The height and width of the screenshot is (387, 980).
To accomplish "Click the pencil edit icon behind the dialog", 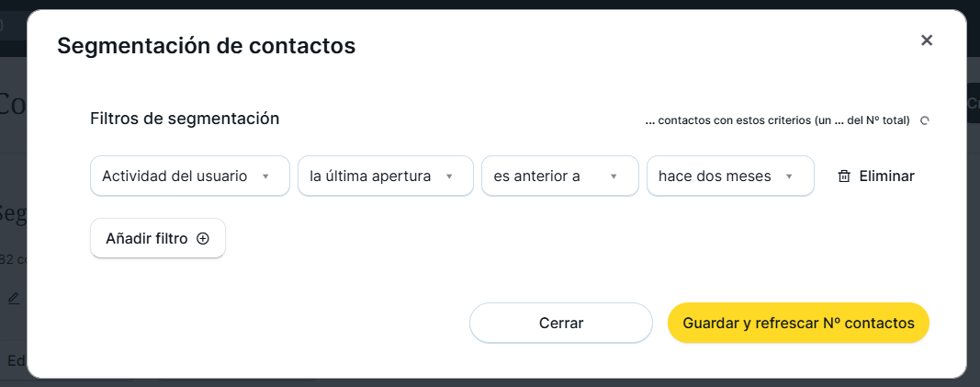I will [14, 298].
